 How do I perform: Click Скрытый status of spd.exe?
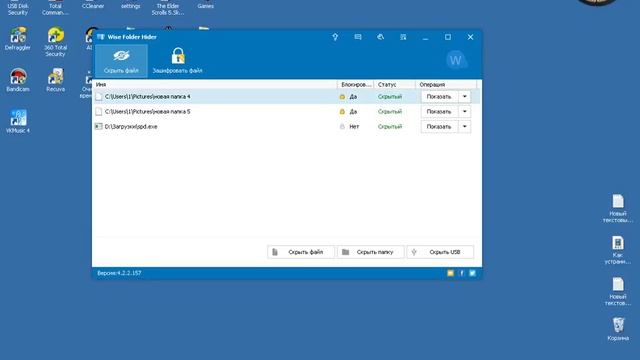click(x=390, y=127)
